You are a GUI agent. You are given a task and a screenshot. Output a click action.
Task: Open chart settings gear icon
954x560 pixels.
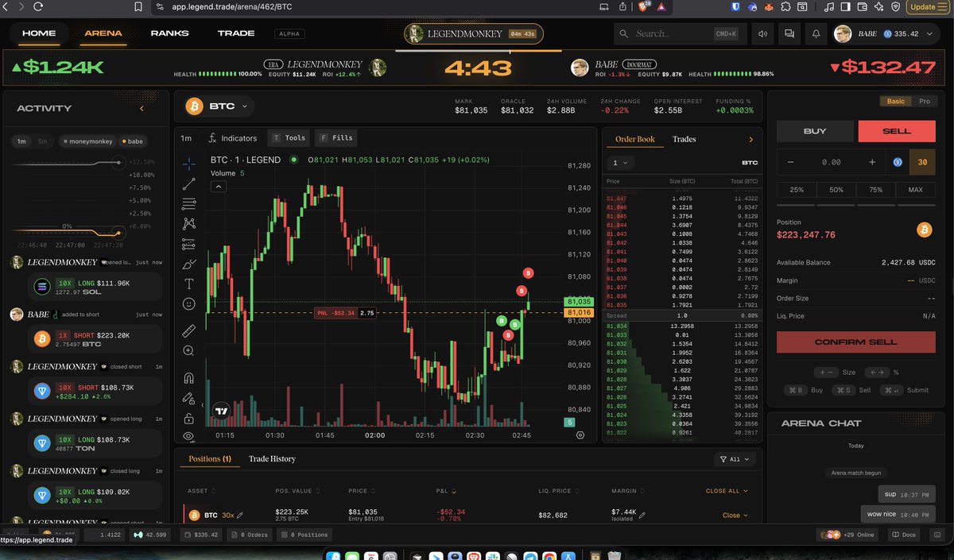(x=580, y=435)
